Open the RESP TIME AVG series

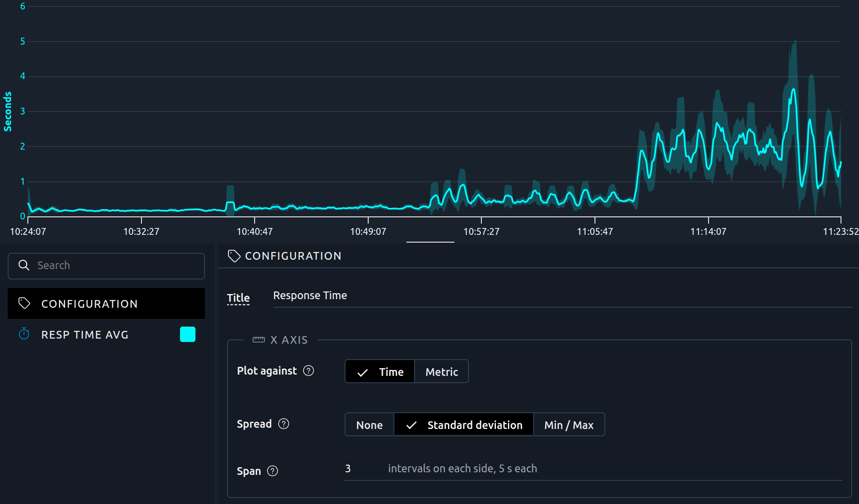(106, 334)
